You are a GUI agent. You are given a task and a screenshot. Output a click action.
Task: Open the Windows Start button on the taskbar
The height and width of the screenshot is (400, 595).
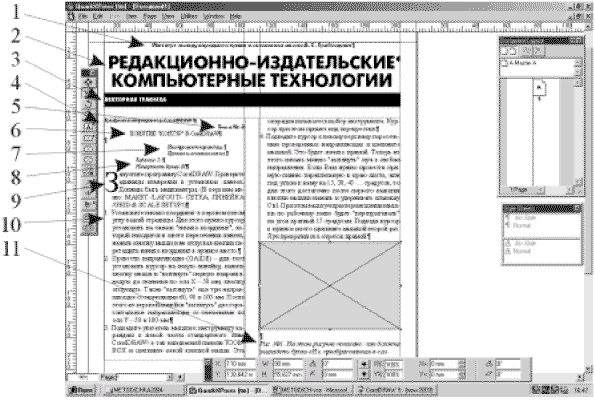81,390
